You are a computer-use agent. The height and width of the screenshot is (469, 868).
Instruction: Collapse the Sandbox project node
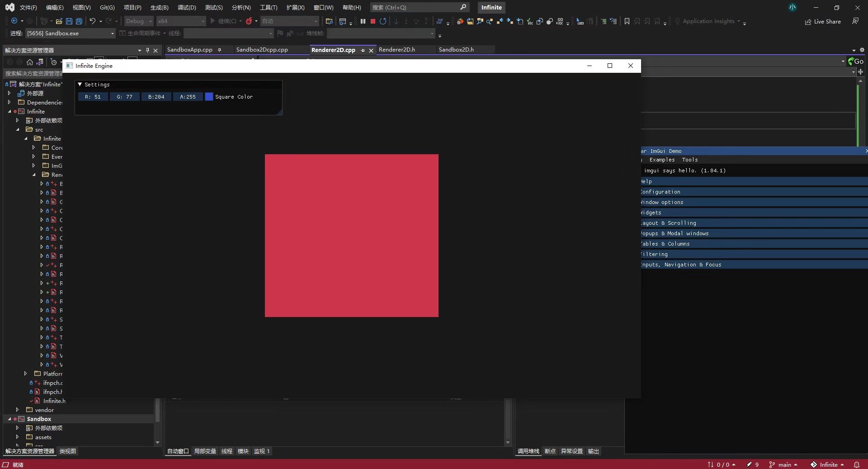9,419
